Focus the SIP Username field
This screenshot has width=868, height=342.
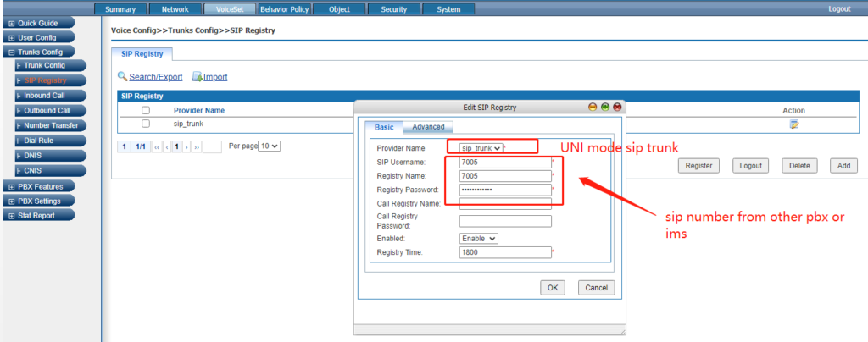[x=505, y=163]
